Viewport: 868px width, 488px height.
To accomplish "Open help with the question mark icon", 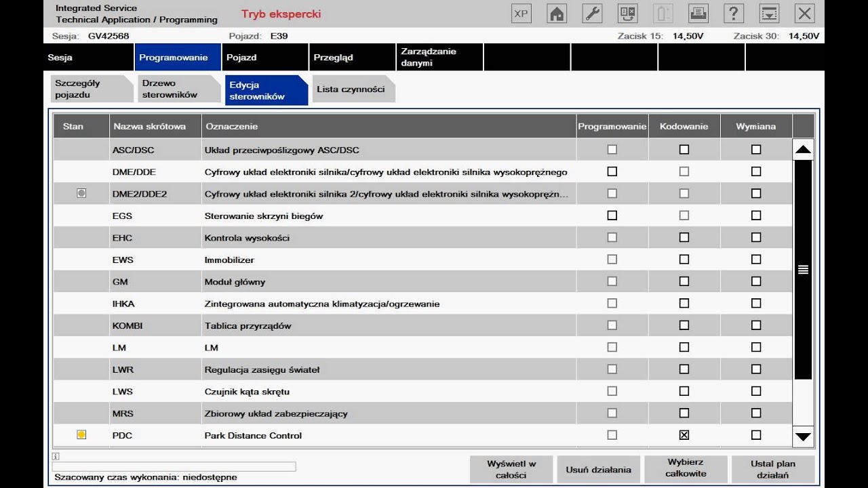I will coord(734,14).
